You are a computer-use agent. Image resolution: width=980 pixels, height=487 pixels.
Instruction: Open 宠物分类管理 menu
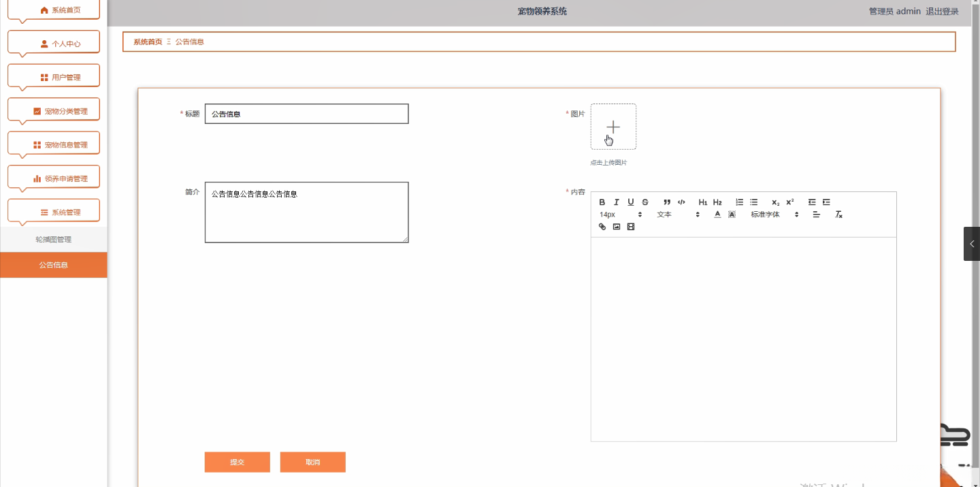coord(54,111)
